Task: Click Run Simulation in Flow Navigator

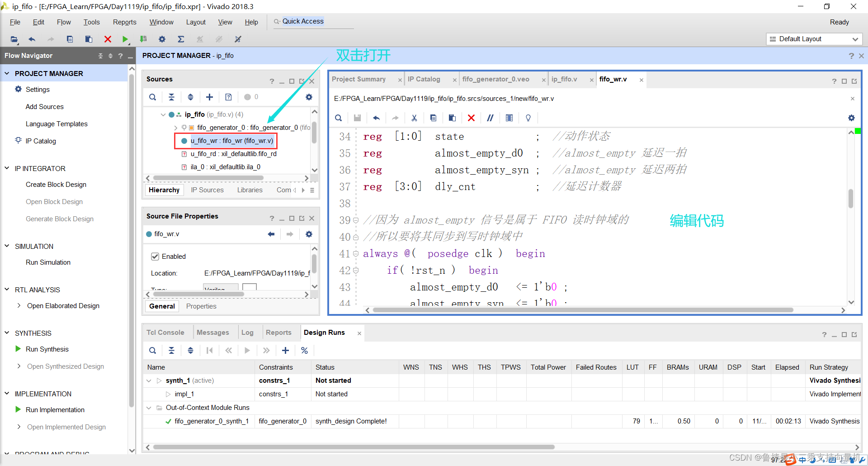Action: coord(48,262)
